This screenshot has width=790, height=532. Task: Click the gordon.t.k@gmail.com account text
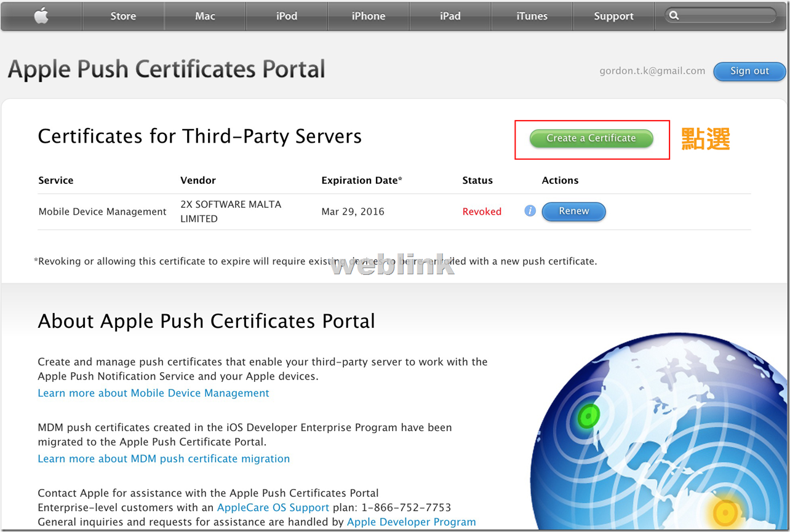coord(652,71)
